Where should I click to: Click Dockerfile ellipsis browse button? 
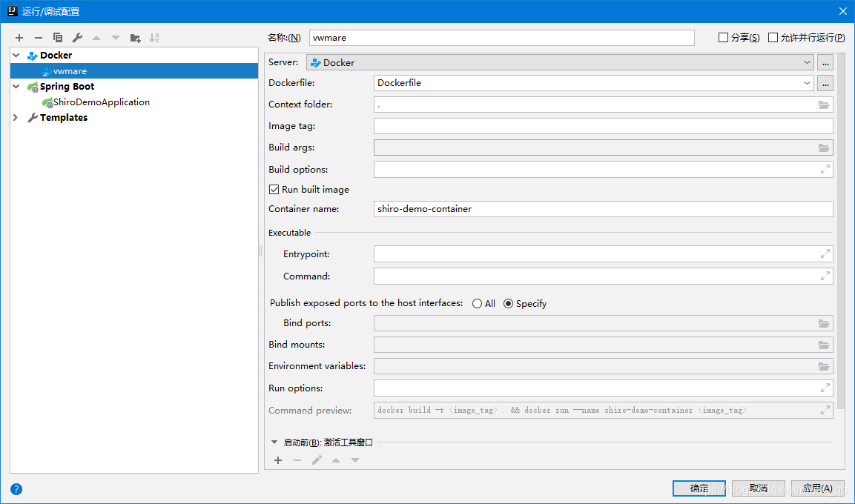(x=825, y=83)
